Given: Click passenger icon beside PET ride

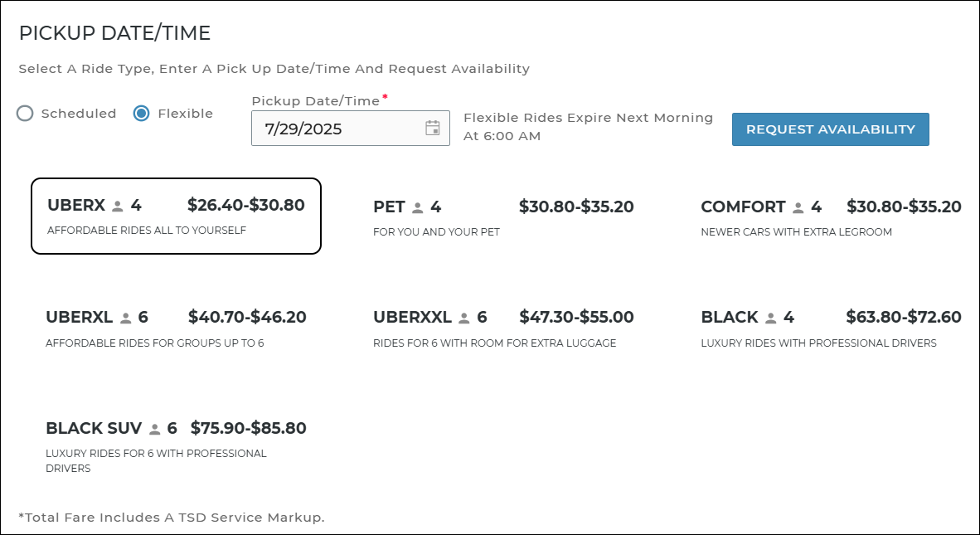Looking at the screenshot, I should (x=418, y=207).
